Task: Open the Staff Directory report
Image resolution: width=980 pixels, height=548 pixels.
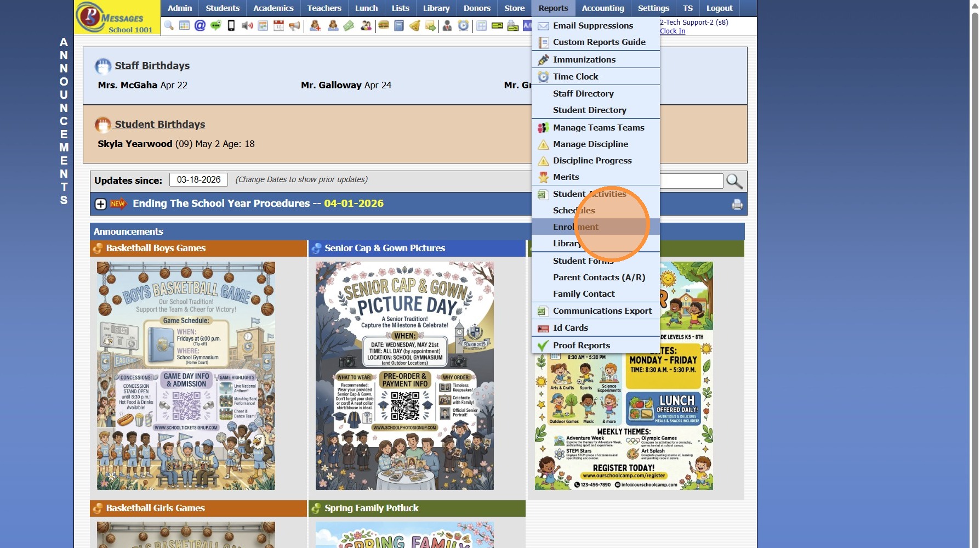Action: (x=596, y=94)
